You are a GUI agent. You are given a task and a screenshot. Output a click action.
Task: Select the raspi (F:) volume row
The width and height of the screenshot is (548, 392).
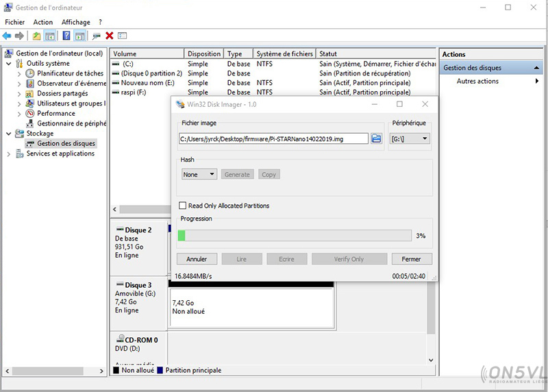(x=273, y=92)
